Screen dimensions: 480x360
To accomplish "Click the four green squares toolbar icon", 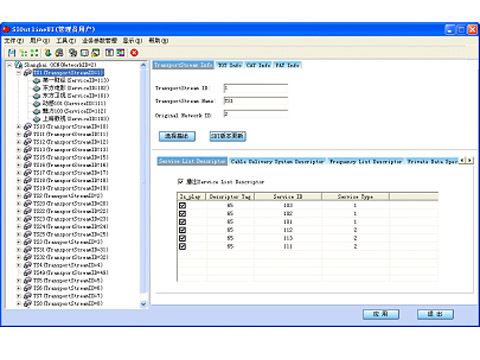I will click(34, 53).
